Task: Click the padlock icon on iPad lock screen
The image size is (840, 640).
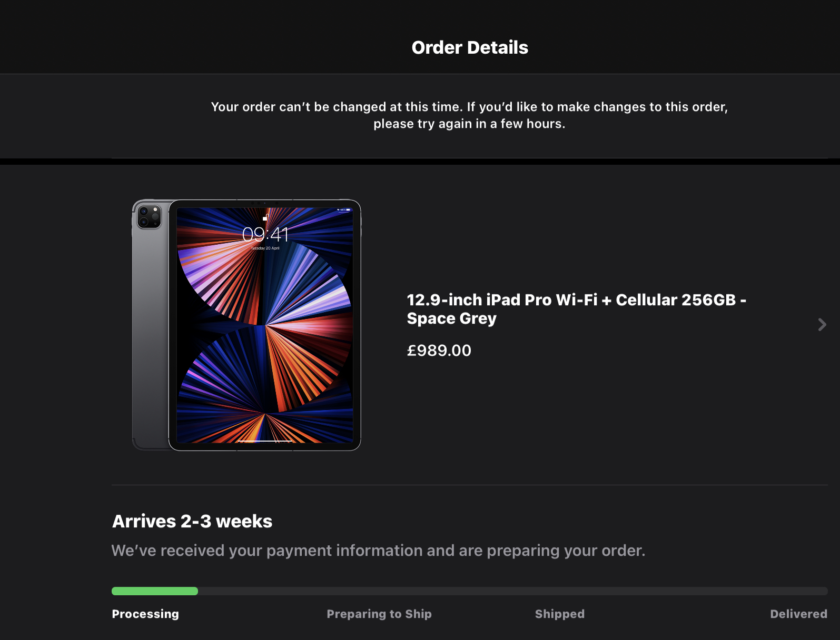Action: click(265, 217)
